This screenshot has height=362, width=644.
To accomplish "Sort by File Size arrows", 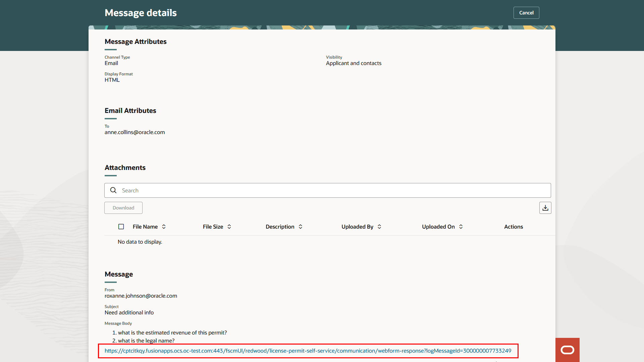I will point(229,227).
